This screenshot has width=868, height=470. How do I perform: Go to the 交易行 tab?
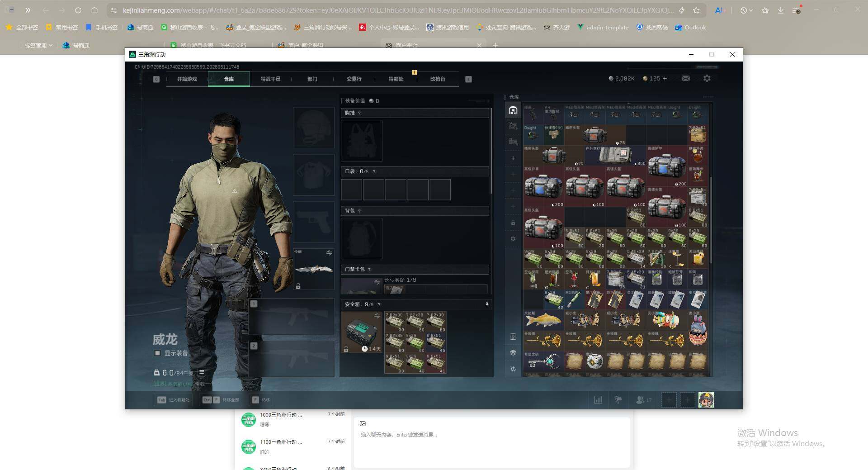[354, 79]
